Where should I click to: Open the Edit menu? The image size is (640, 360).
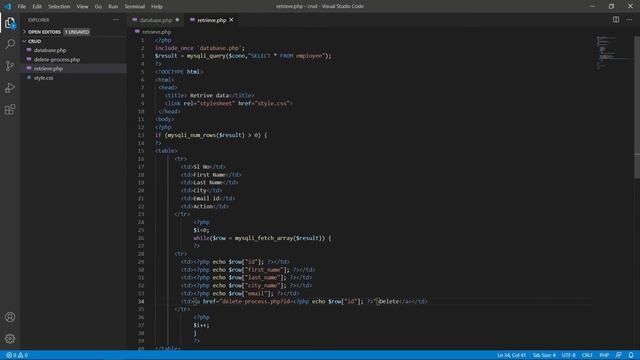tap(37, 7)
